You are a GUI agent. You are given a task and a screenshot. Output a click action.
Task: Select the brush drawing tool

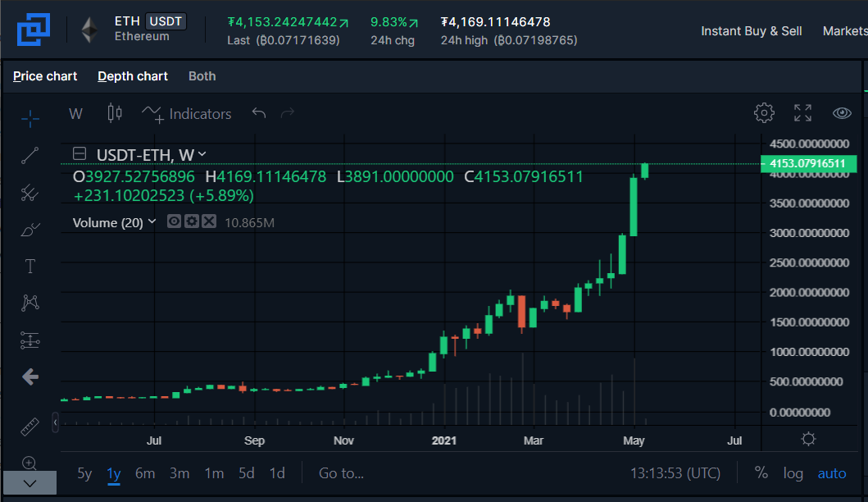coord(30,230)
